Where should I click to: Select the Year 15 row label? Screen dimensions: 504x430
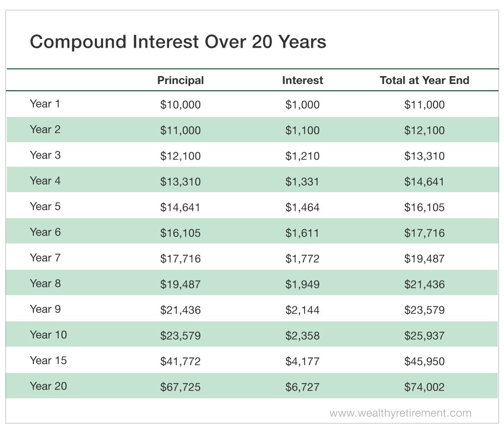pyautogui.click(x=48, y=360)
